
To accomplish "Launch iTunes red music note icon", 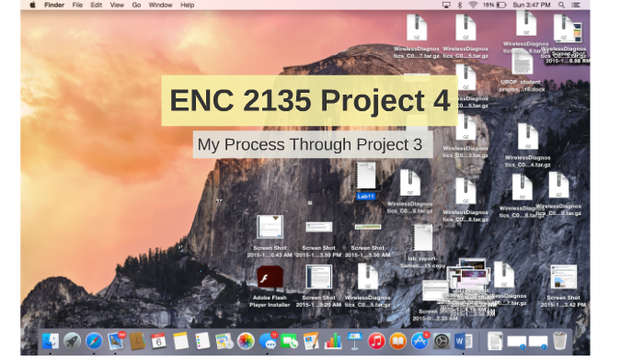I will [376, 341].
